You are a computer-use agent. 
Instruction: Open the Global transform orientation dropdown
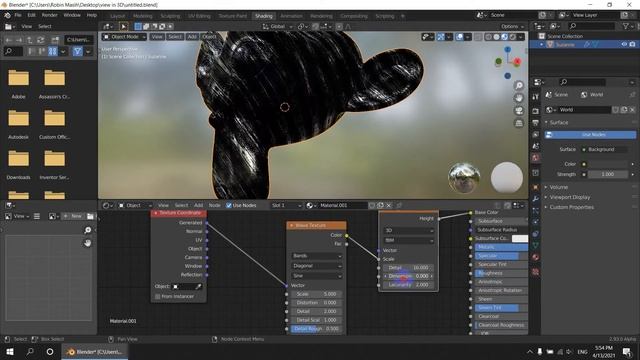point(277,27)
